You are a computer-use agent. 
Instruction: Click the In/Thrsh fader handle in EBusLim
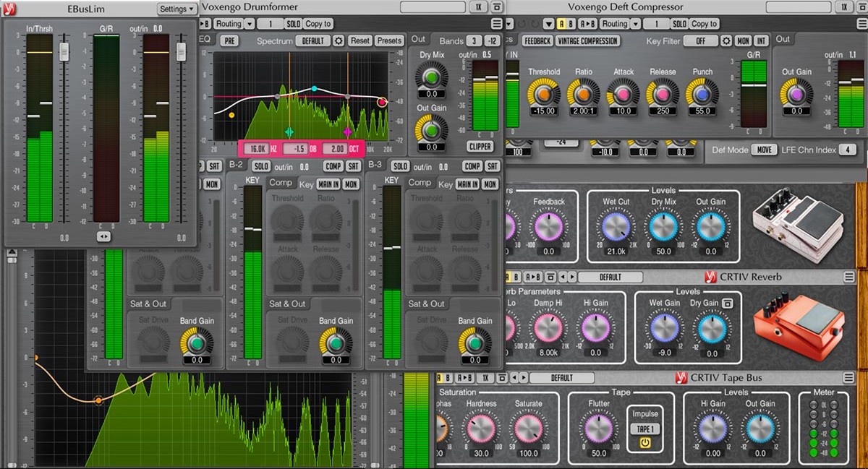pyautogui.click(x=64, y=51)
